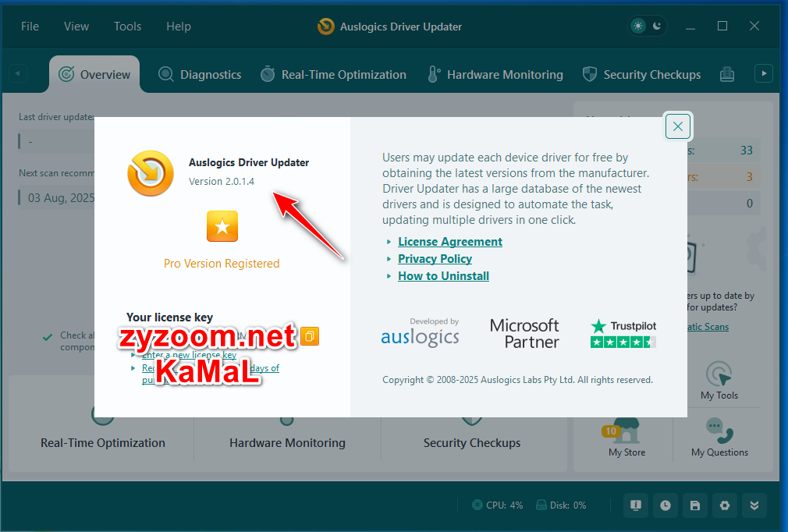Image resolution: width=788 pixels, height=532 pixels.
Task: Click the Pro Version Registered text
Action: (x=222, y=263)
